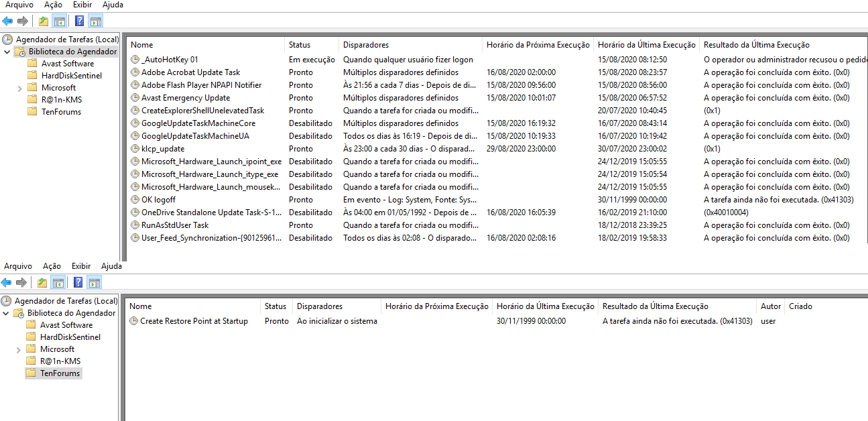Open the Ação menu
This screenshot has height=421, width=868.
pos(52,5)
